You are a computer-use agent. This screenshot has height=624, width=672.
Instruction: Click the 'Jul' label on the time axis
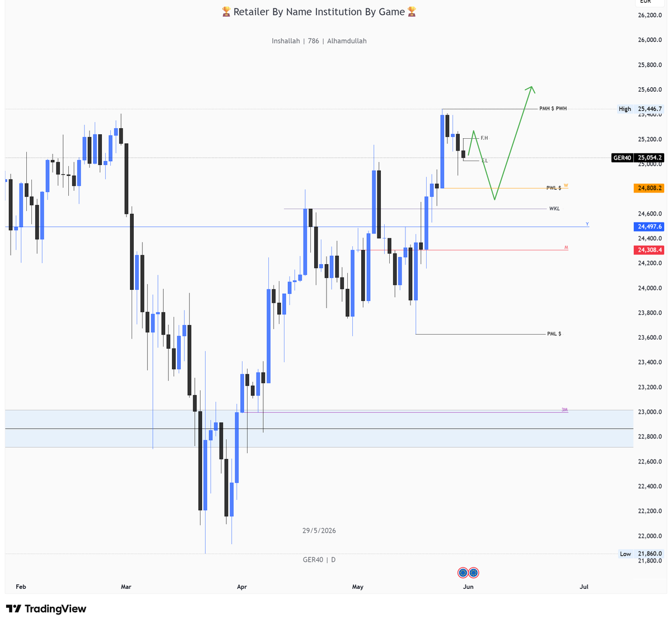click(584, 587)
